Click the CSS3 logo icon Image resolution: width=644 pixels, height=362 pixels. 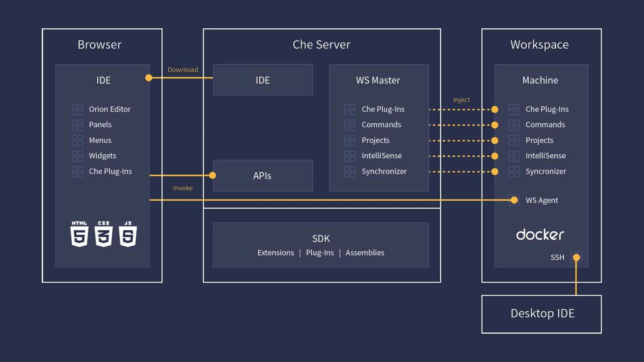103,234
